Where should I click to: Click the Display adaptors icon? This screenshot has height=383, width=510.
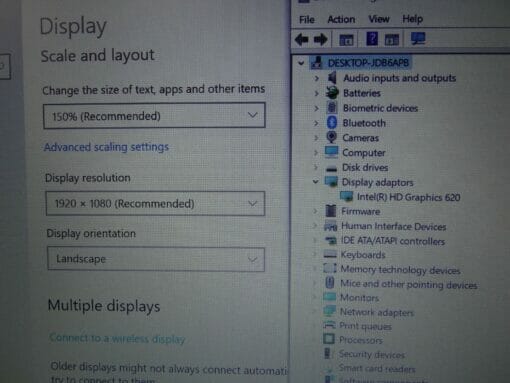[331, 182]
